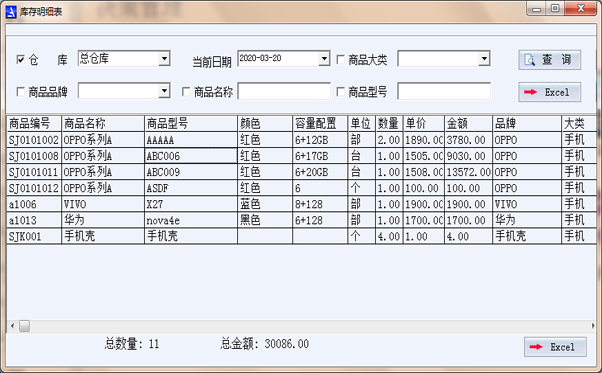Click the 金额 column header
This screenshot has height=373, width=602.
click(468, 124)
